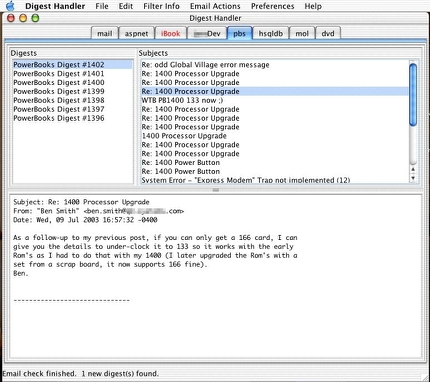This screenshot has width=430, height=382.
Task: Click the 'From: Ben Smith' header line
Action: coord(99,211)
